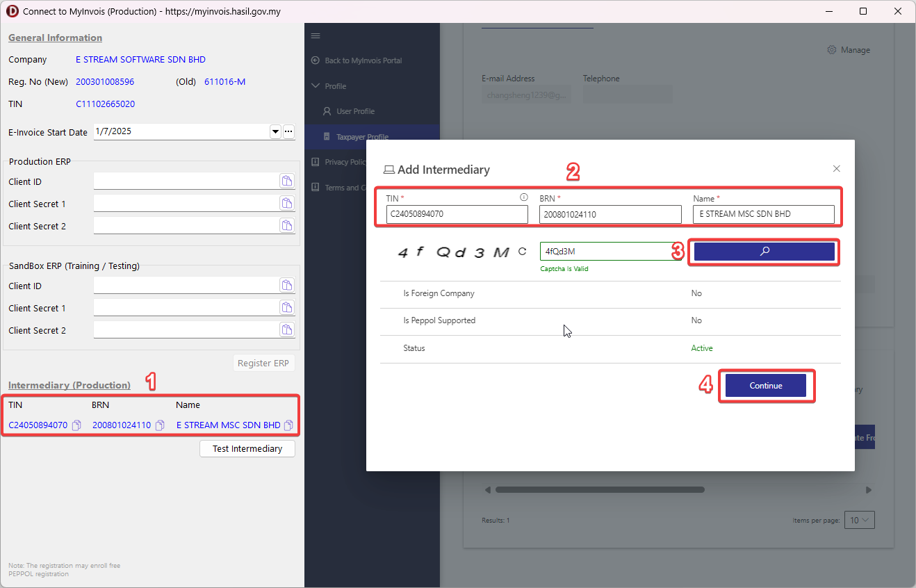
Task: Toggle the hamburger sidebar menu
Action: [316, 36]
